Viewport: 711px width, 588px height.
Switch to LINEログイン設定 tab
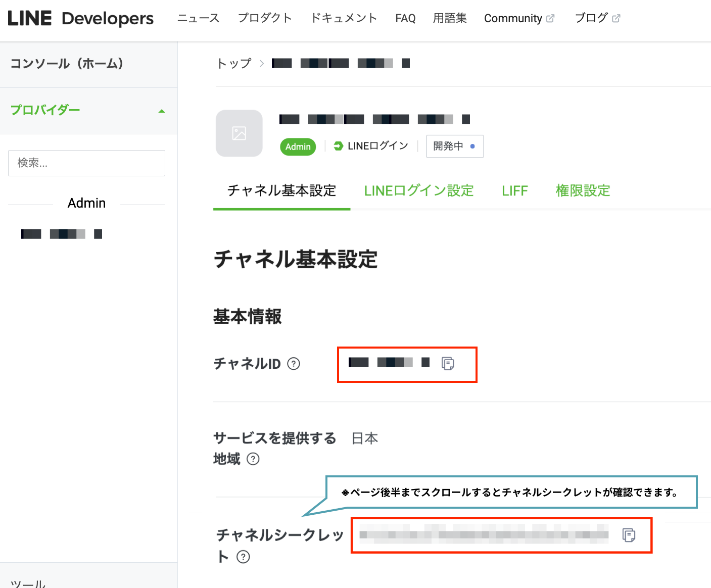coord(419,191)
